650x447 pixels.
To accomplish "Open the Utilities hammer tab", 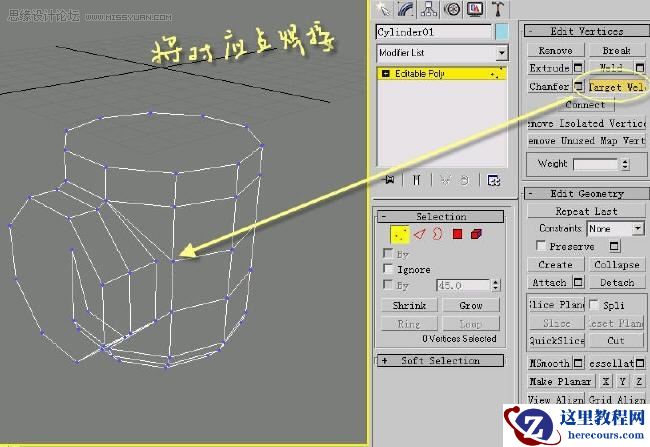I will pyautogui.click(x=498, y=8).
